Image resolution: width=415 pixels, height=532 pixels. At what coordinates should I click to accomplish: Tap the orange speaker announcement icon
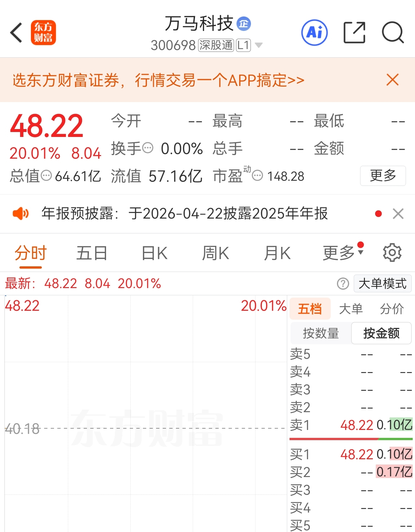pos(20,214)
